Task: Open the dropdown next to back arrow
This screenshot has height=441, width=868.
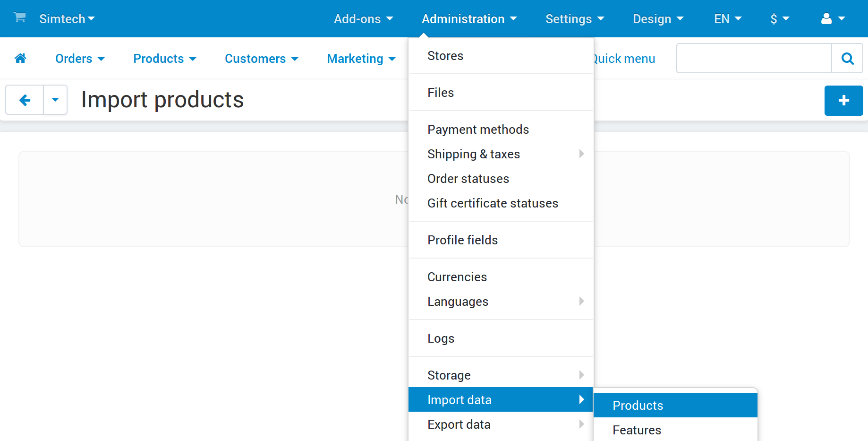Action: click(x=55, y=100)
